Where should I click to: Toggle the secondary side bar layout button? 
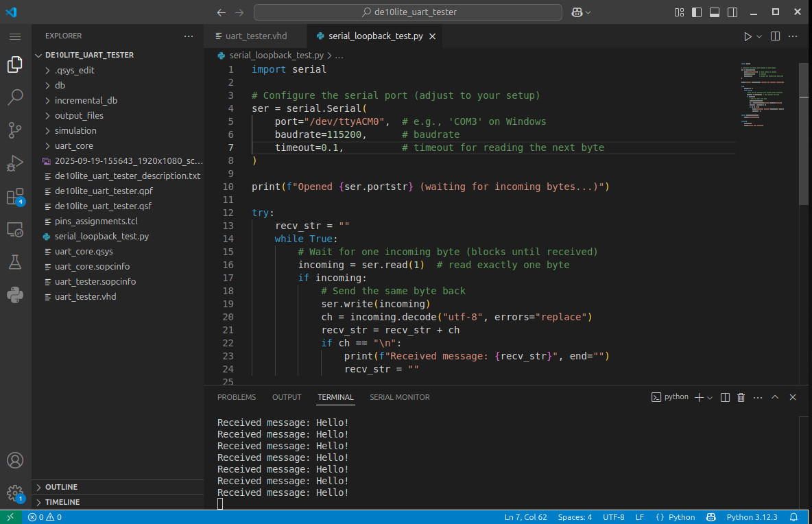tap(731, 12)
